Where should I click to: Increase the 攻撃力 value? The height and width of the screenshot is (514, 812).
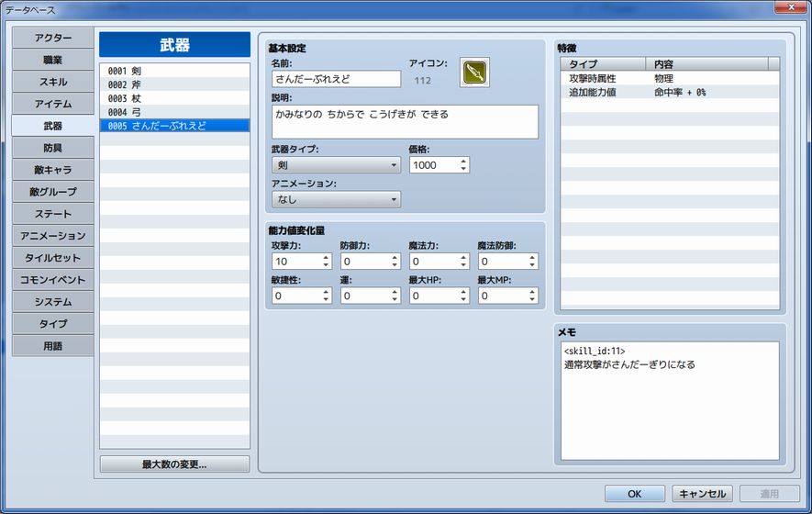click(326, 257)
